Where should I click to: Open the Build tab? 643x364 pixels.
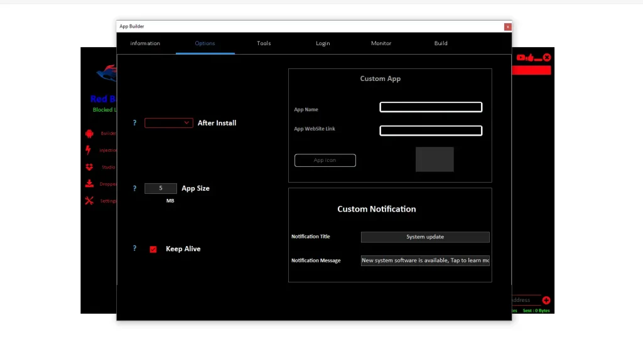[x=440, y=43]
